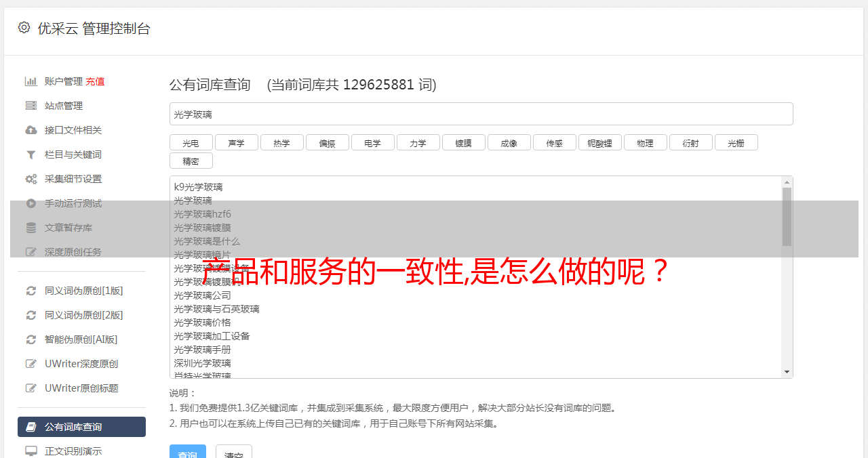
Task: Click the results list scrollbar down arrow
Action: [x=787, y=372]
